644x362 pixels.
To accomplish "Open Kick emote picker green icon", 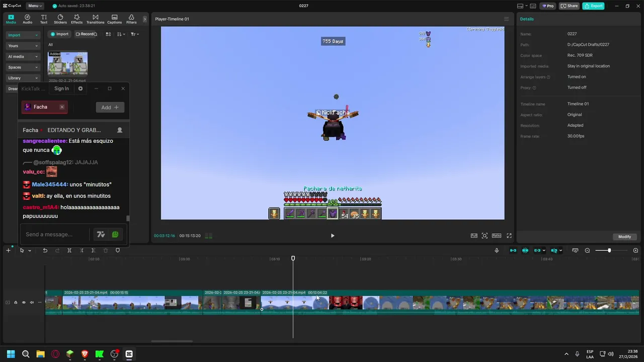I will click(115, 234).
